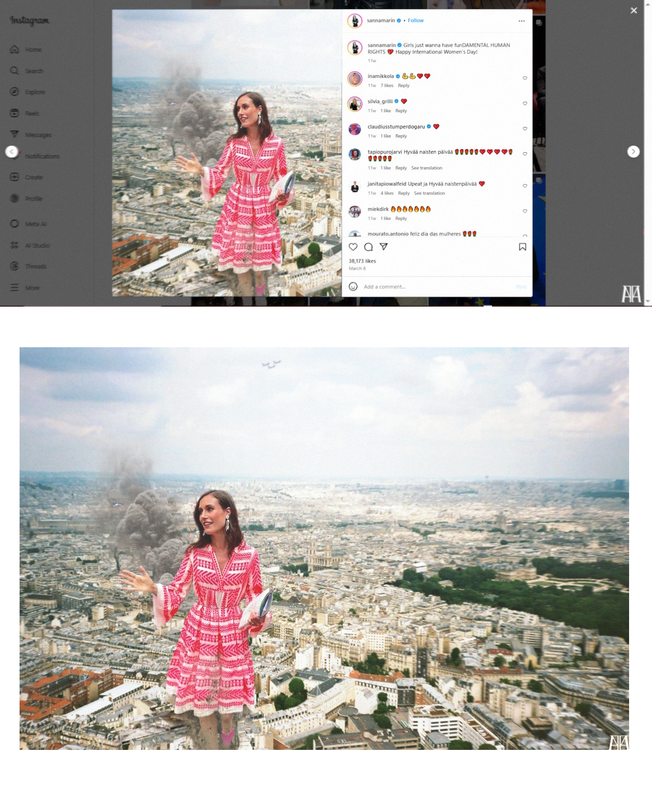Screen dimensions: 652x812
Task: Reply to miekdirk's comment
Action: (x=401, y=219)
